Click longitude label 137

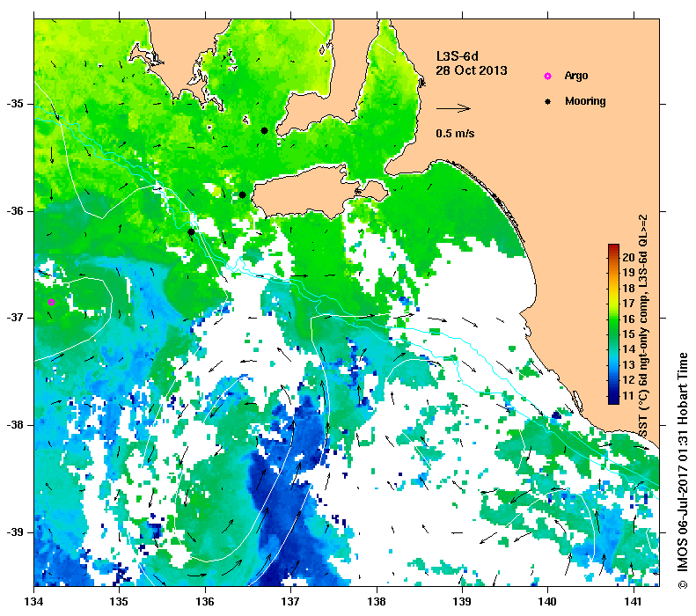pyautogui.click(x=290, y=601)
